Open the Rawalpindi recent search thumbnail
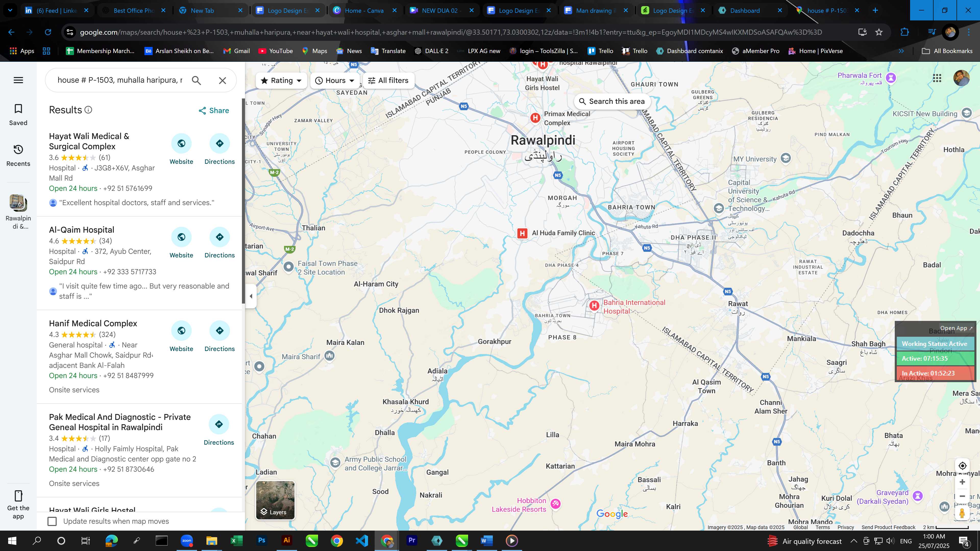Viewport: 980px width, 551px height. [18, 203]
